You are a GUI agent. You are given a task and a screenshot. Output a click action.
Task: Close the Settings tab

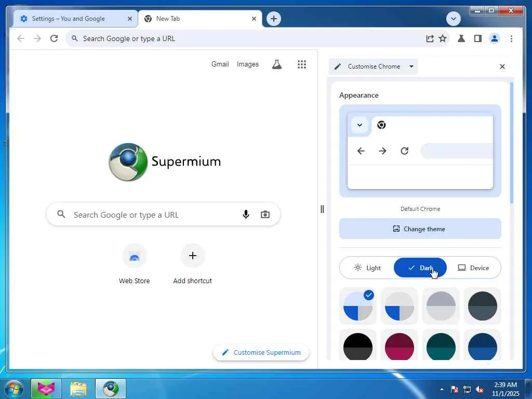129,19
